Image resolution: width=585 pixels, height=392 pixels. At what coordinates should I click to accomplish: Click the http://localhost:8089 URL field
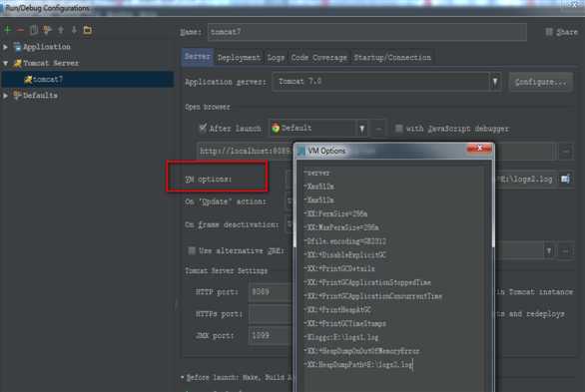245,152
